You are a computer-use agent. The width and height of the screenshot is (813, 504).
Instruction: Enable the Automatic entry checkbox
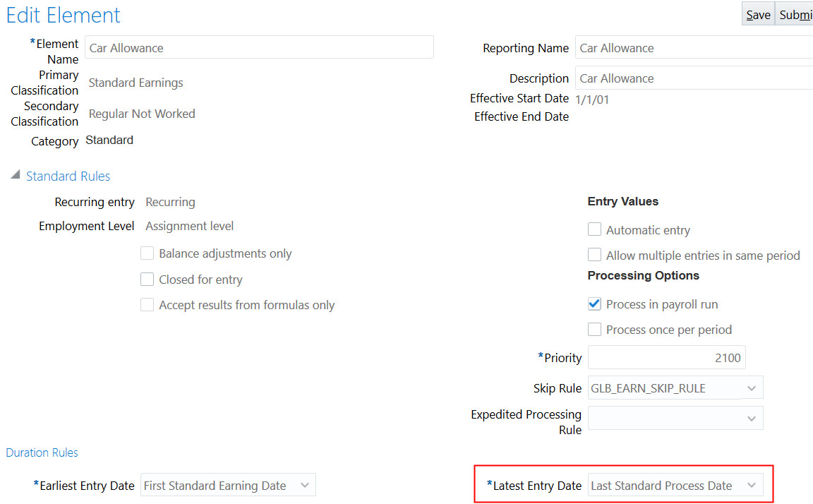point(595,230)
